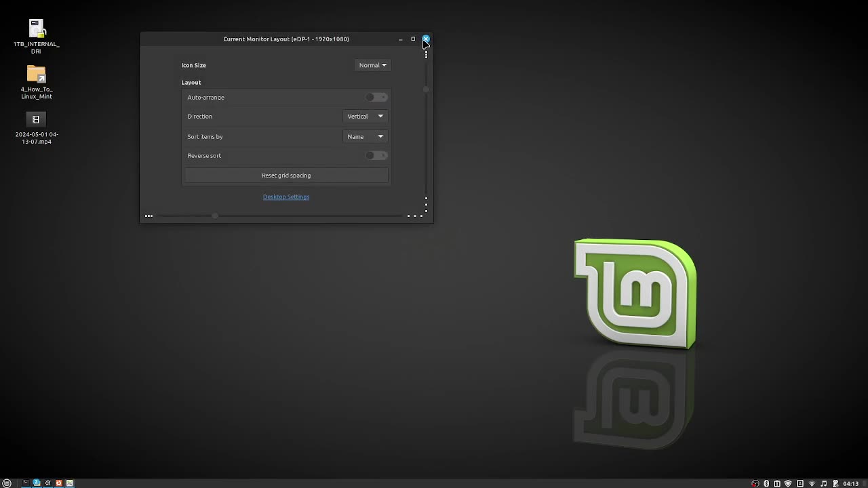Click the Current Monitor Layout window title bar

286,39
